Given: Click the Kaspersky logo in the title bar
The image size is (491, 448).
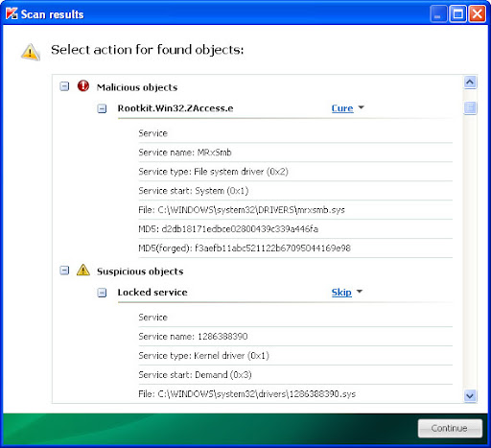Looking at the screenshot, I should [x=12, y=13].
